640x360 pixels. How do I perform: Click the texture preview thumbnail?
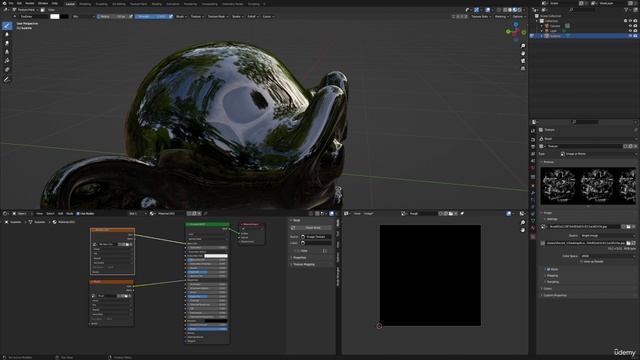tap(588, 186)
